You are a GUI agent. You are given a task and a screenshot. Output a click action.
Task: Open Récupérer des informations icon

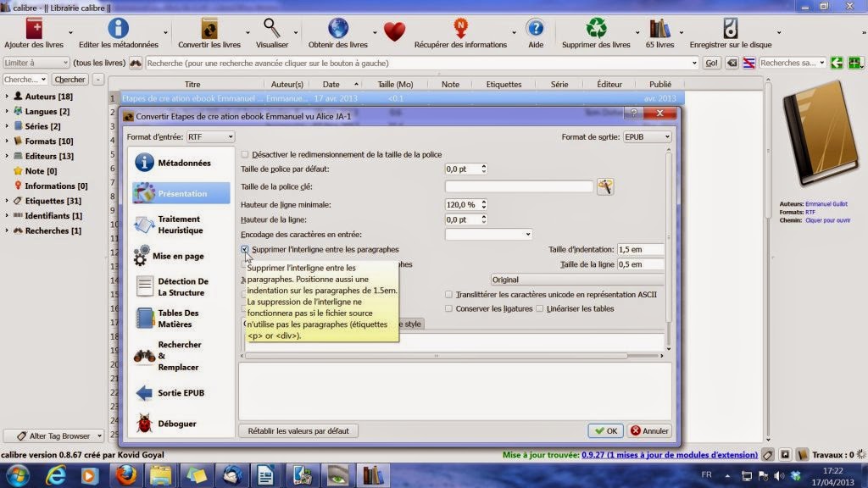(x=460, y=29)
